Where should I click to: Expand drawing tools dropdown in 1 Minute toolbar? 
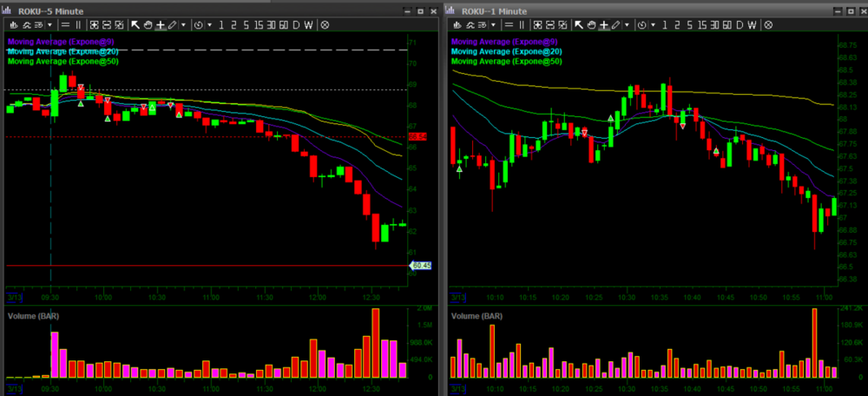[x=627, y=25]
